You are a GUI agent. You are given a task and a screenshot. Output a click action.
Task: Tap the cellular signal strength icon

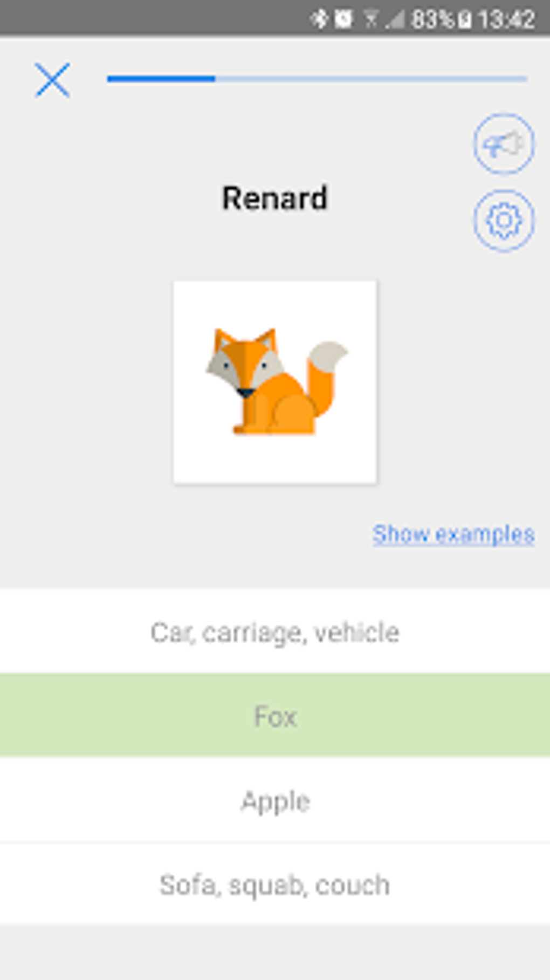(x=395, y=20)
